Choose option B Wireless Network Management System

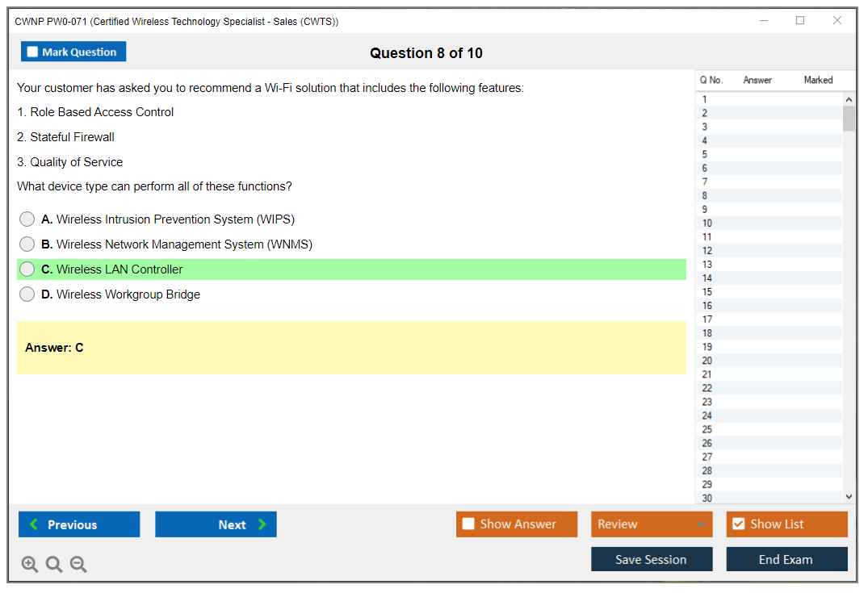[x=27, y=244]
